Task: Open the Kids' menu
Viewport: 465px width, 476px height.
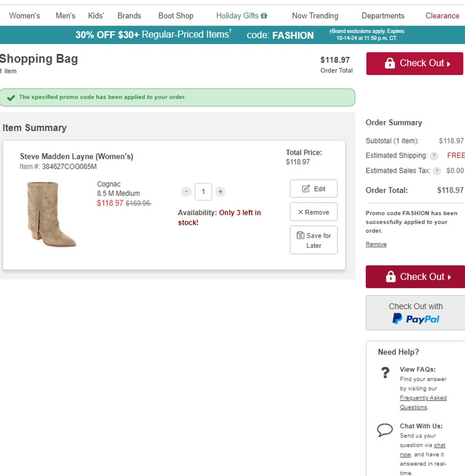Action: [x=96, y=16]
